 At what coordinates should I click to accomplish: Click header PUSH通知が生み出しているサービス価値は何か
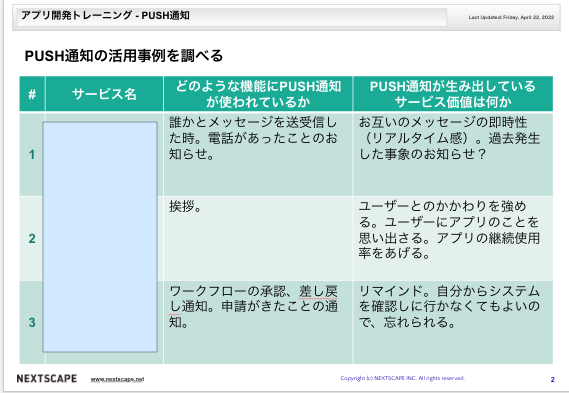(x=453, y=94)
